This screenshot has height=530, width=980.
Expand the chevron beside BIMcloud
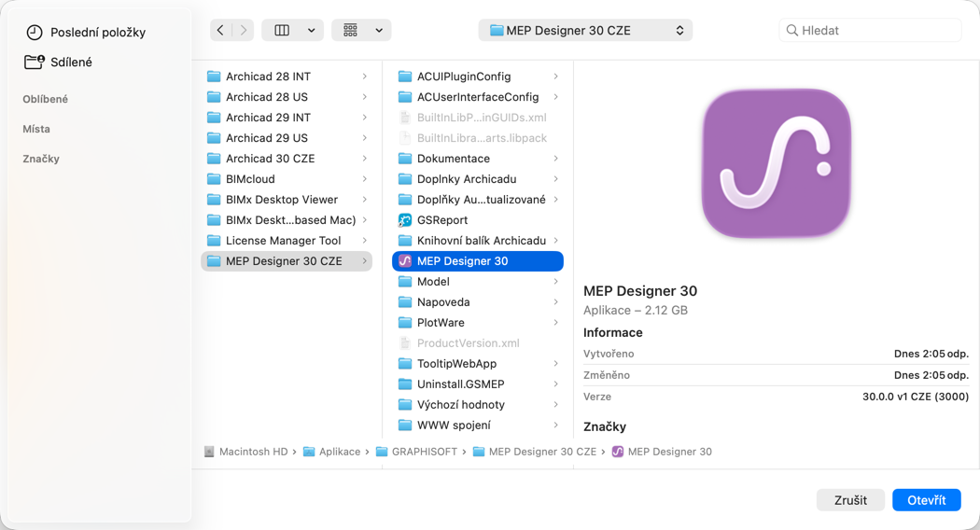coord(364,179)
